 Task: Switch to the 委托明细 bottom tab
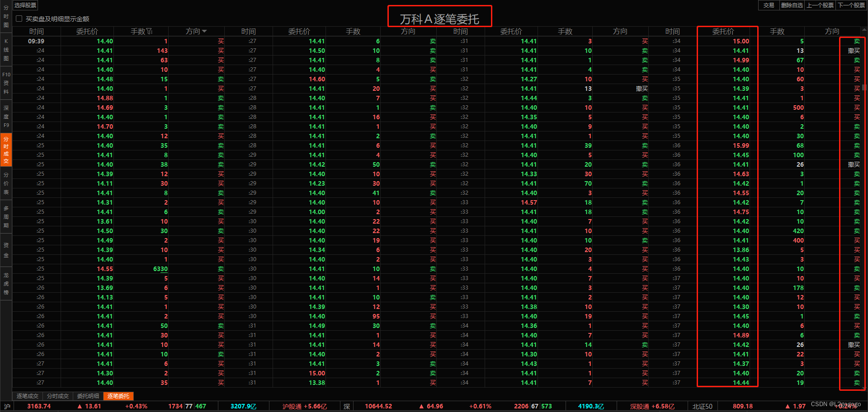[x=88, y=396]
